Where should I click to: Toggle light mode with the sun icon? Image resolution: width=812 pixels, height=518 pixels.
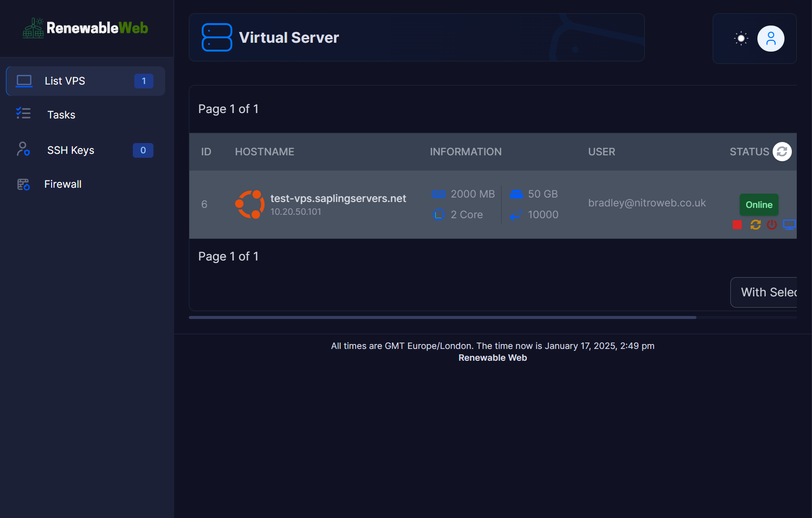tap(741, 38)
